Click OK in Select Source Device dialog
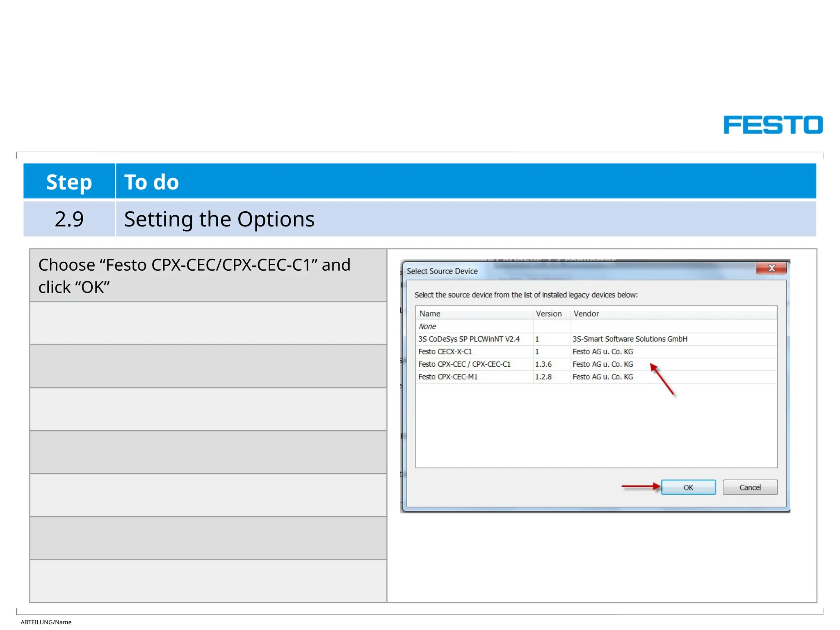840x630 pixels. point(688,487)
